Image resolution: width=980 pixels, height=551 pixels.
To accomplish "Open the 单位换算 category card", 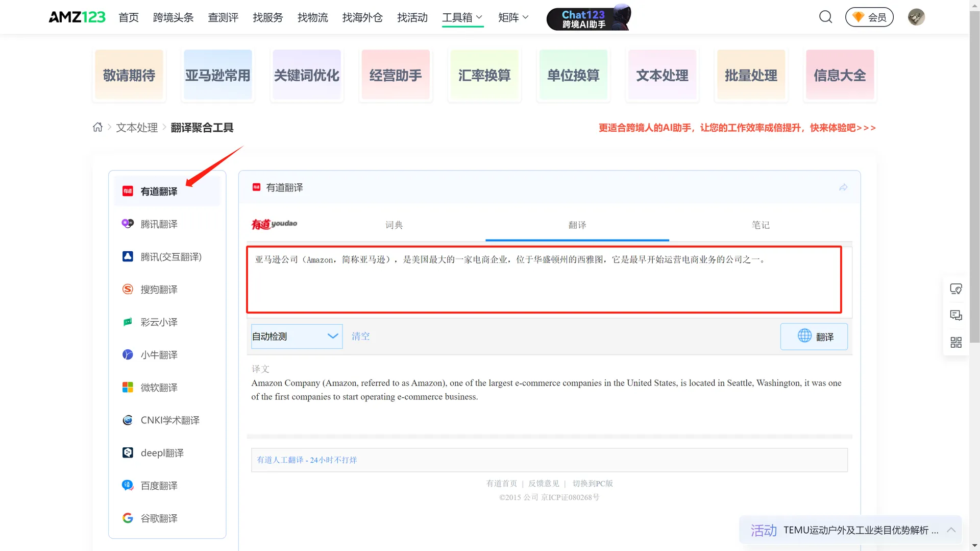I will coord(573,75).
